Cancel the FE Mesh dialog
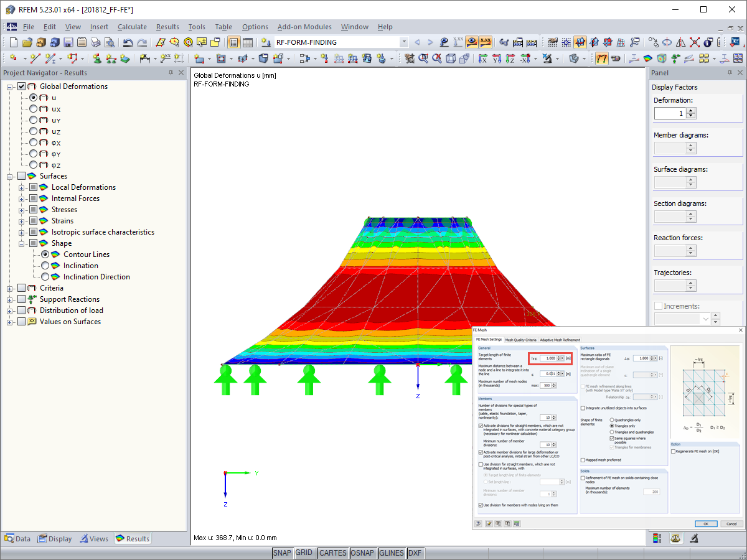 (x=731, y=524)
